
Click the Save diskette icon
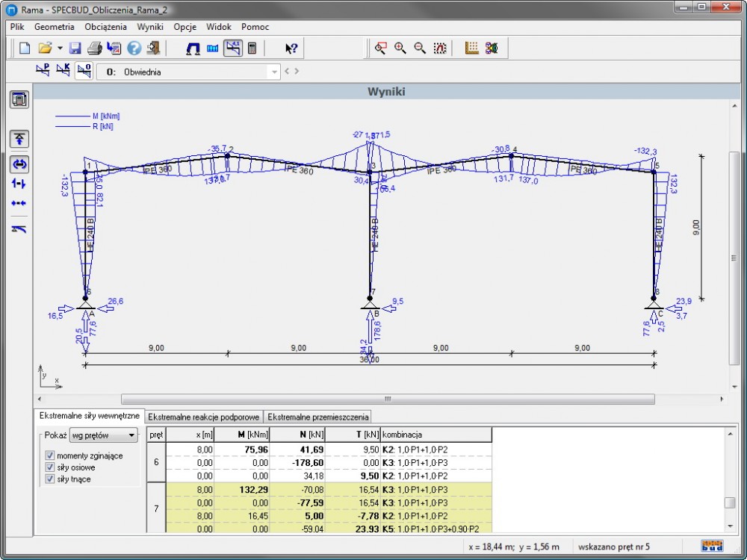click(x=75, y=49)
